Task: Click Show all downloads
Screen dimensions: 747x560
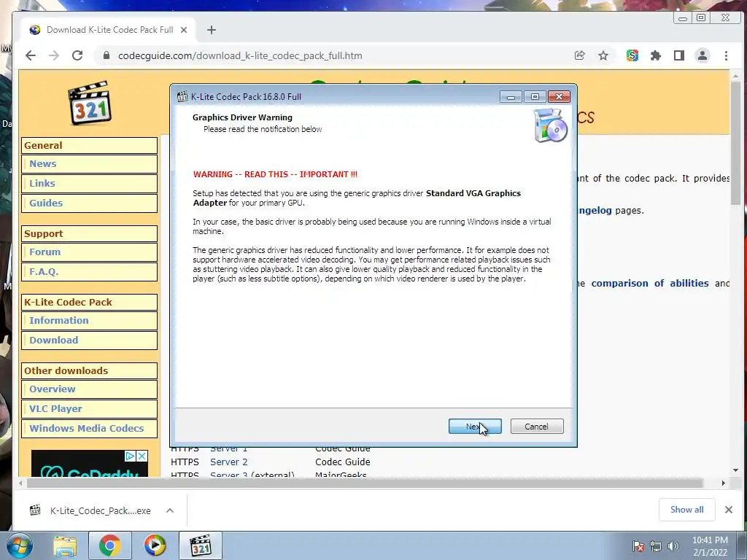Action: pos(687,510)
